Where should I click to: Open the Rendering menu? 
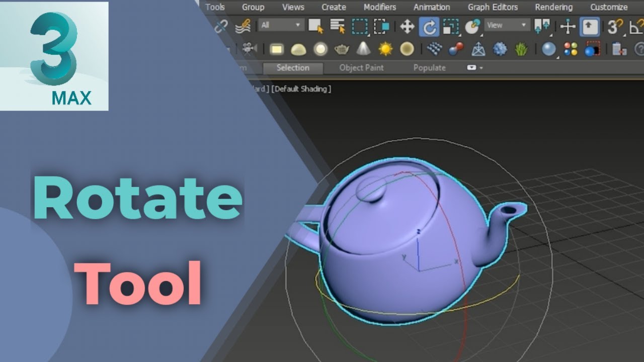553,7
